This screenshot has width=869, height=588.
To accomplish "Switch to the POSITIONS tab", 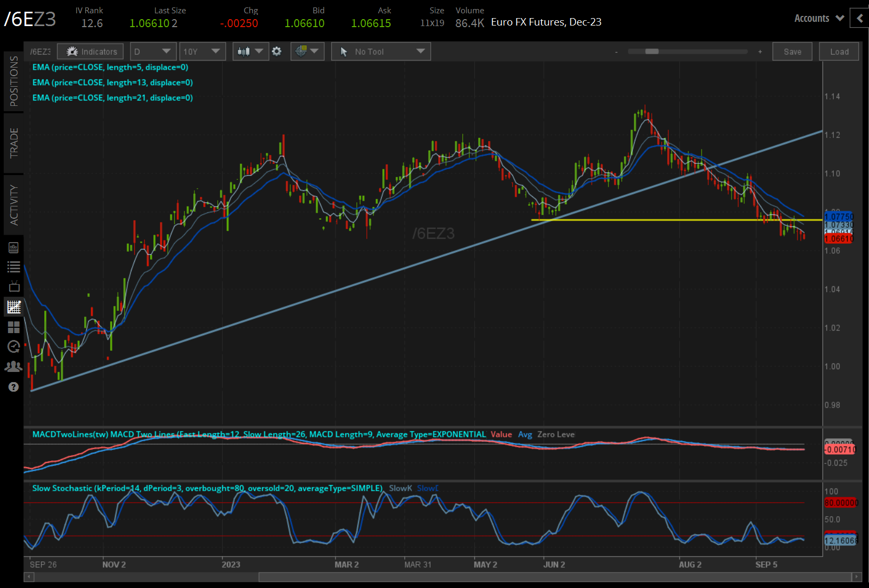I will pos(14,81).
